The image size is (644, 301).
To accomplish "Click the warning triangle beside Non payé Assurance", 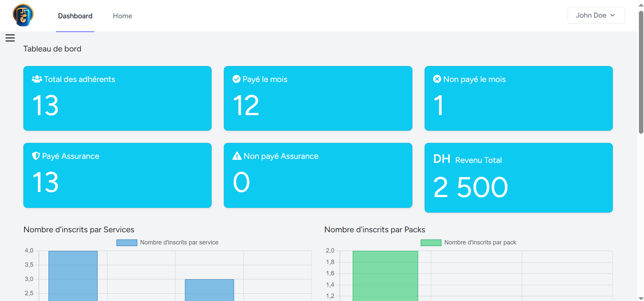I will [237, 156].
